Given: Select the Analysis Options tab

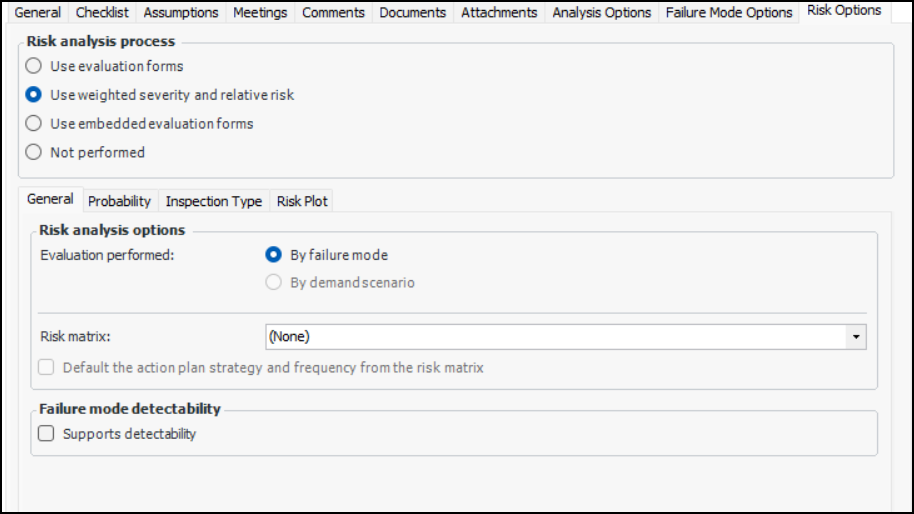Looking at the screenshot, I should point(601,13).
